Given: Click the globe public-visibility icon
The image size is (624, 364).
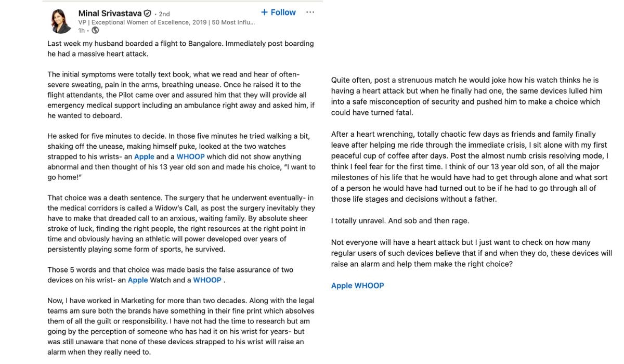Looking at the screenshot, I should point(95,30).
